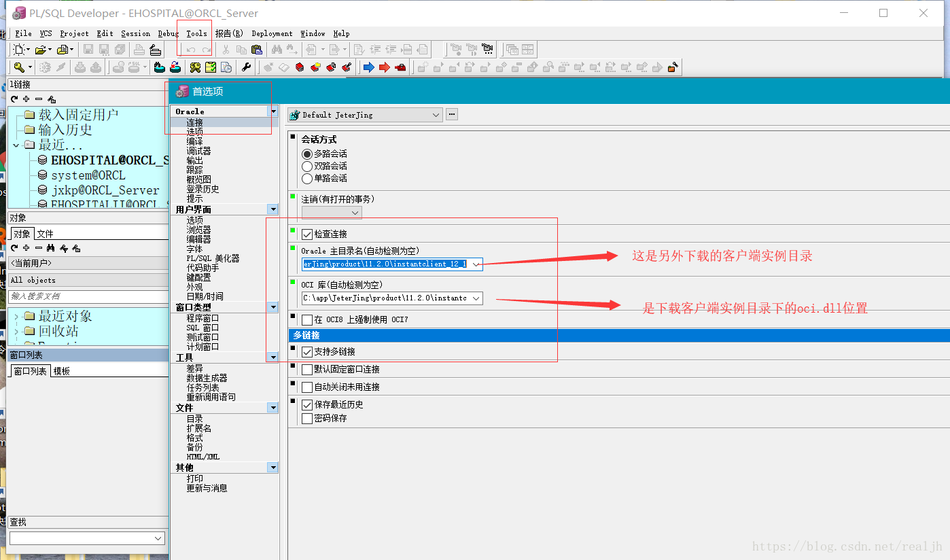
Task: Open the Tools menu
Action: click(196, 33)
